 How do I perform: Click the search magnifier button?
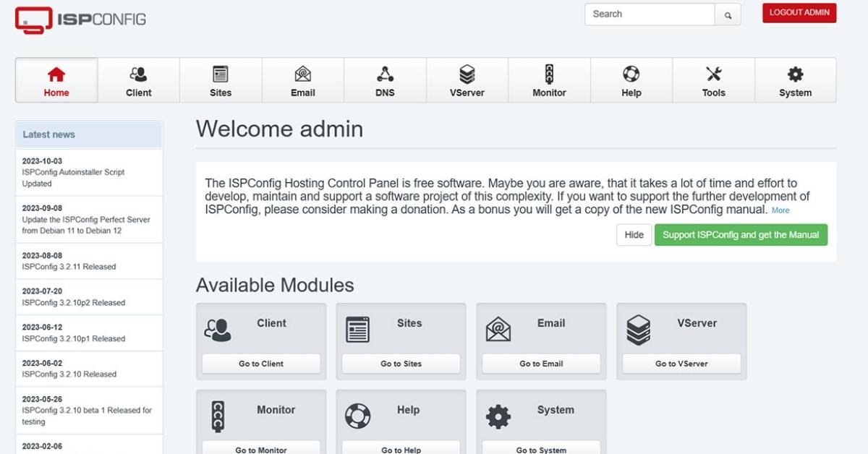point(728,14)
